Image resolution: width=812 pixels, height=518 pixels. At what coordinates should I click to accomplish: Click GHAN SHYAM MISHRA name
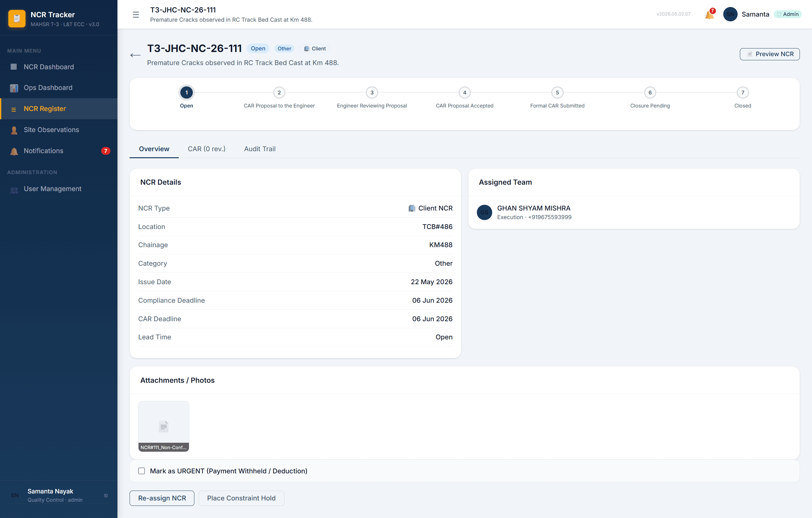(534, 208)
